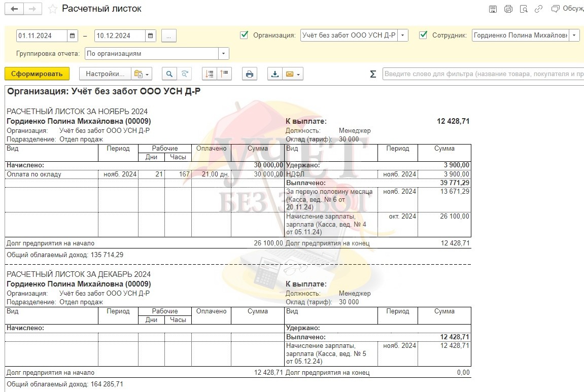This screenshot has width=584, height=392.
Task: Open calendar for start date 01.11.2024
Action: click(x=72, y=35)
